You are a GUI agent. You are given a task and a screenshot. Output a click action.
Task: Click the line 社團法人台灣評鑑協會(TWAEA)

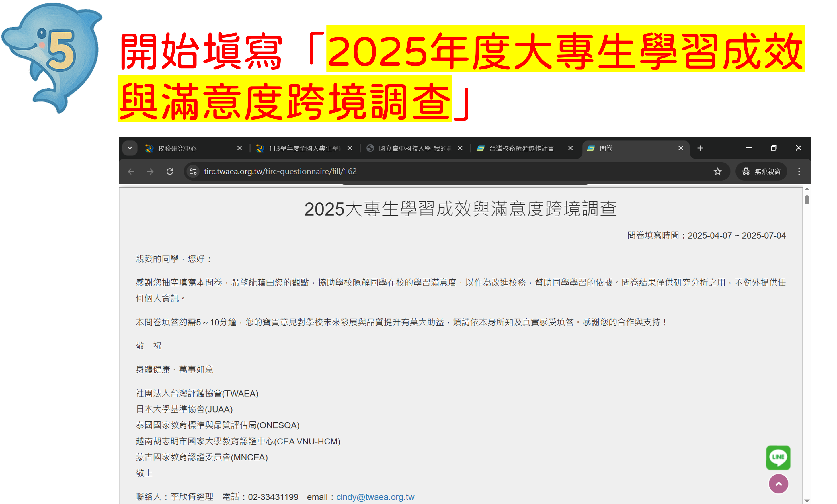(197, 393)
